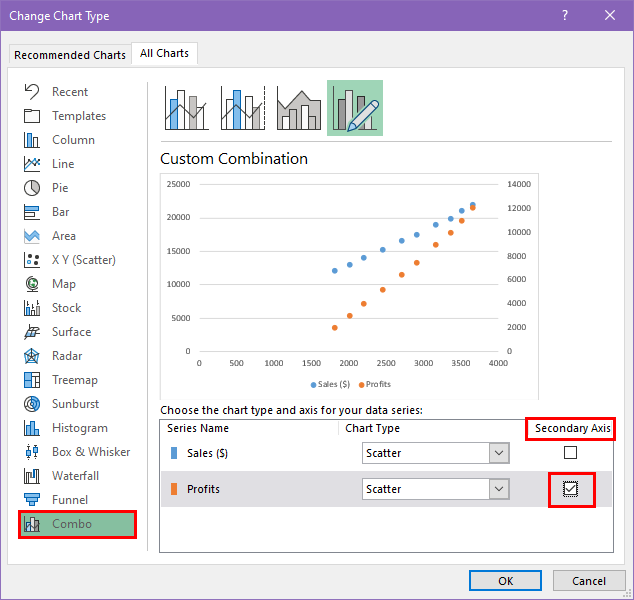Image resolution: width=634 pixels, height=600 pixels.
Task: Click the Custom Combination chart preview
Action: [349, 286]
